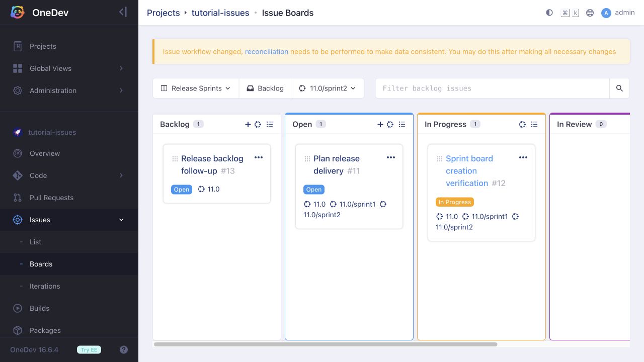Screen dimensions: 644x362
Task: Click list icon in Backlog column header
Action: tap(270, 124)
